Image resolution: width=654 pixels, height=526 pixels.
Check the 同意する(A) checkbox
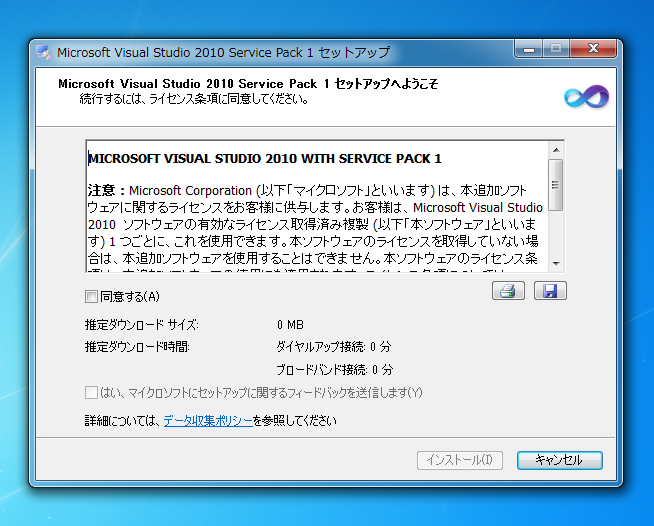tap(91, 297)
